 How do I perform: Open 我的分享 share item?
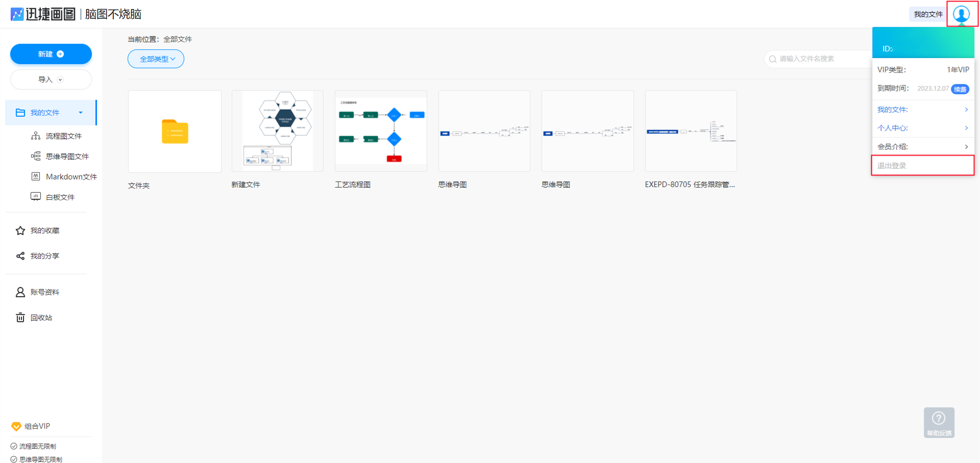44,256
